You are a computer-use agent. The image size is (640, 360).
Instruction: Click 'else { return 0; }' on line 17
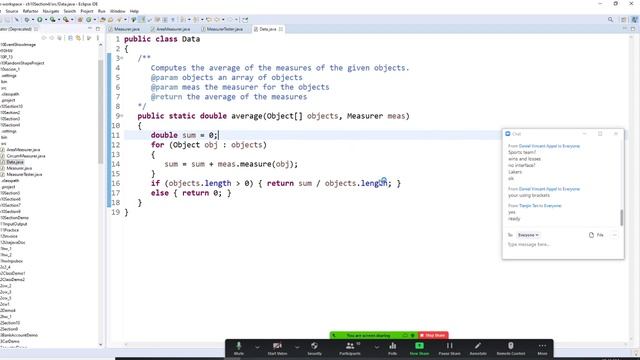coord(191,193)
